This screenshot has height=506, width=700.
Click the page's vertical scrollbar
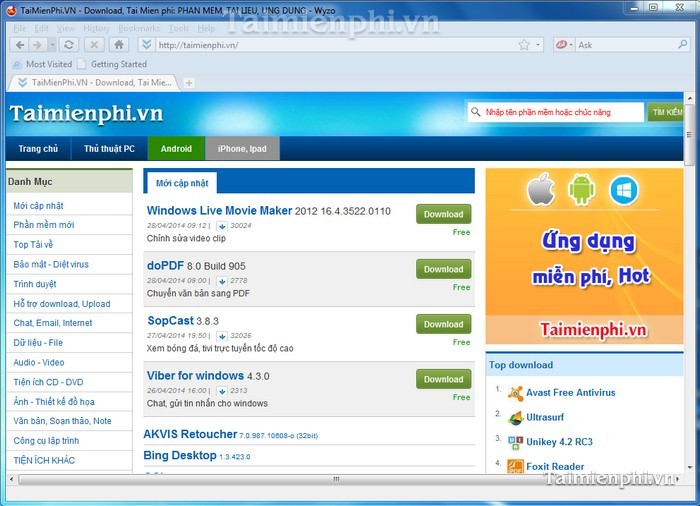[691, 300]
